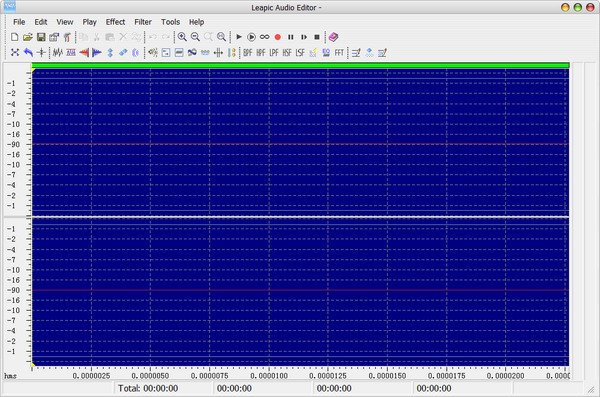The image size is (600, 397).
Task: Click the rightmost magnifier zoom icon
Action: click(221, 37)
